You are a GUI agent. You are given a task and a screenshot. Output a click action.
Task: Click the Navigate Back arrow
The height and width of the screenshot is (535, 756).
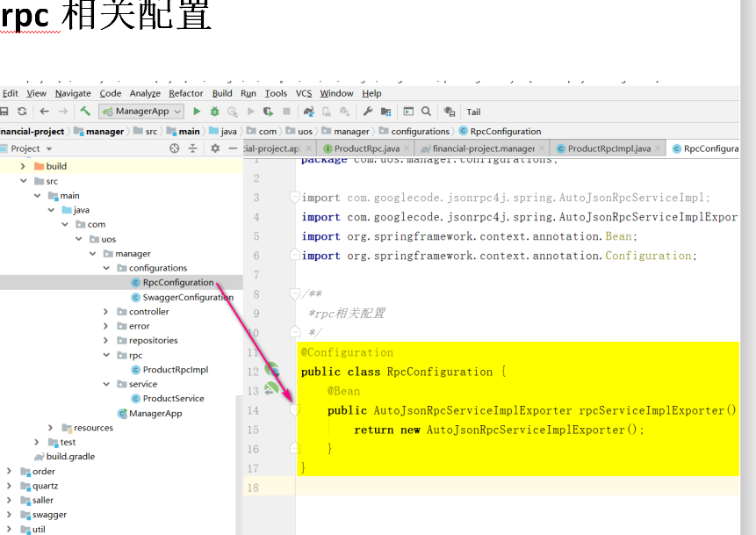click(x=42, y=112)
